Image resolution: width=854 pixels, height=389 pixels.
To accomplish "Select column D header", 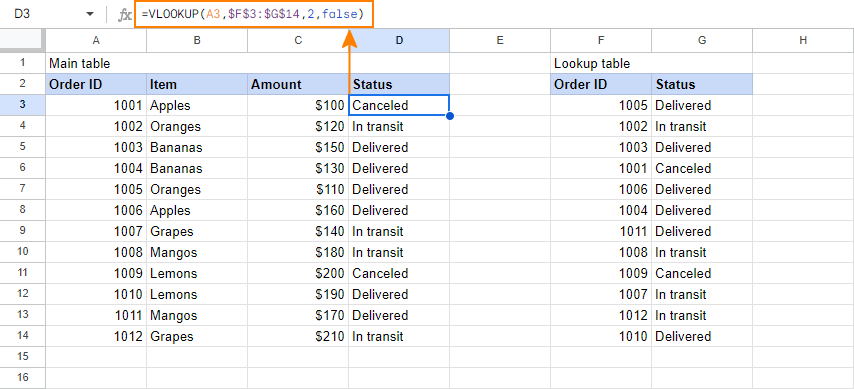I will coord(399,40).
